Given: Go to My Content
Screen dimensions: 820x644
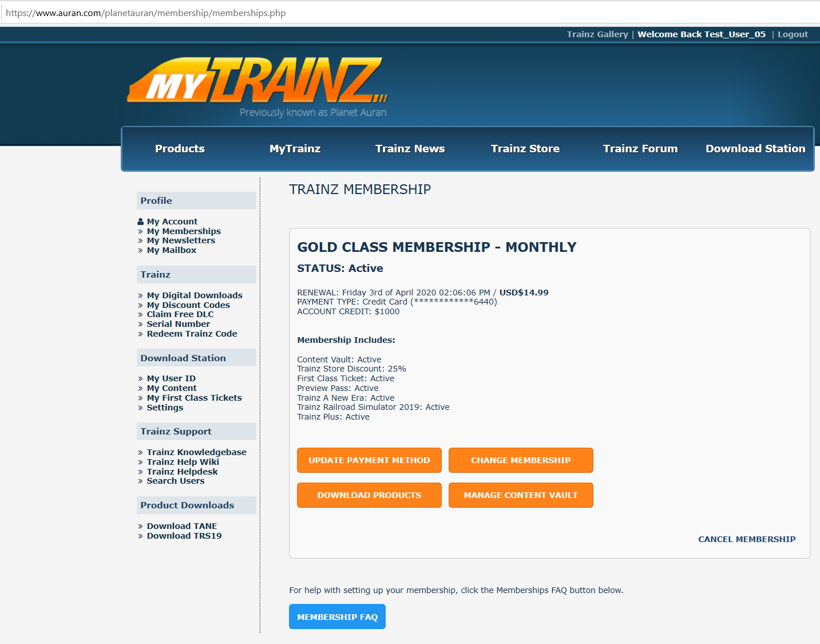Looking at the screenshot, I should 172,388.
